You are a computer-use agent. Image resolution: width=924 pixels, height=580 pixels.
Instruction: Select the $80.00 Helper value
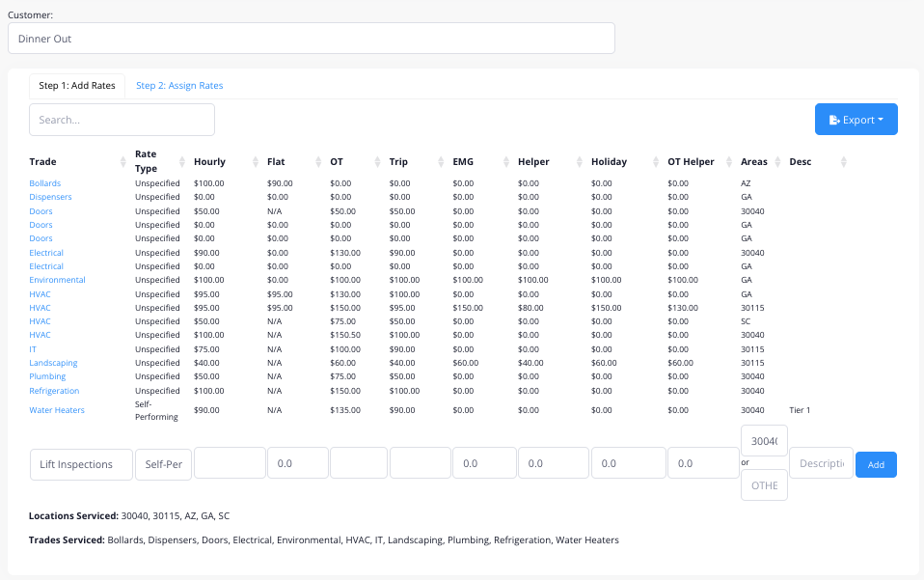coord(530,308)
